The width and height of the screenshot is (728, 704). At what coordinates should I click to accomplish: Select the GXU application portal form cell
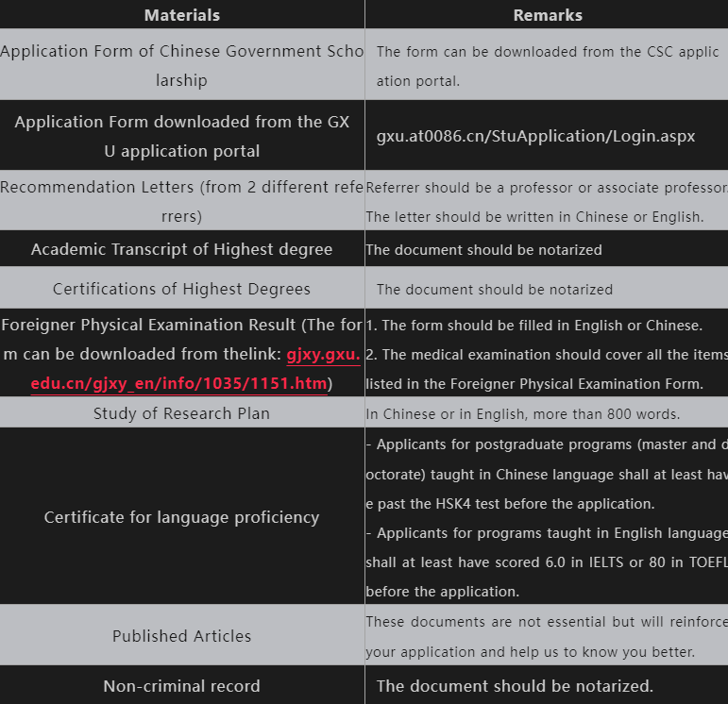(x=181, y=136)
